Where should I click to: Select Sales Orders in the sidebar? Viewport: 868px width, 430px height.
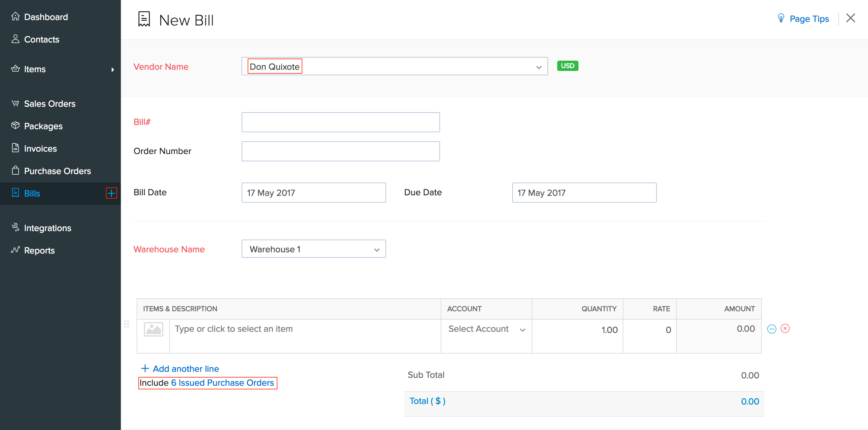[49, 103]
